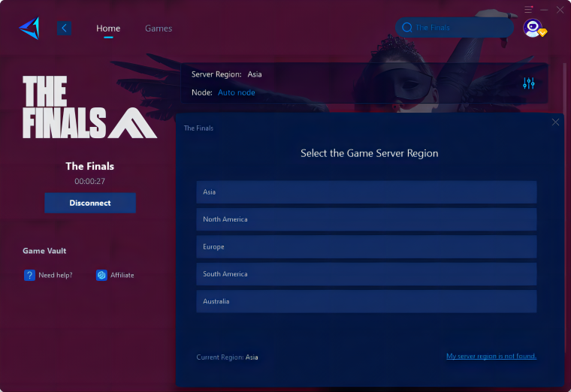This screenshot has width=571, height=392.
Task: Click My server region is not found link
Action: pyautogui.click(x=491, y=356)
